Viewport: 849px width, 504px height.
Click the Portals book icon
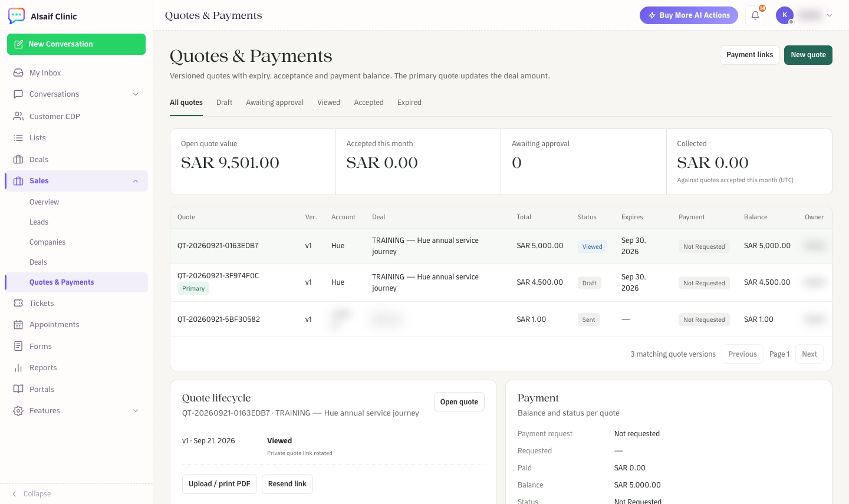click(18, 389)
